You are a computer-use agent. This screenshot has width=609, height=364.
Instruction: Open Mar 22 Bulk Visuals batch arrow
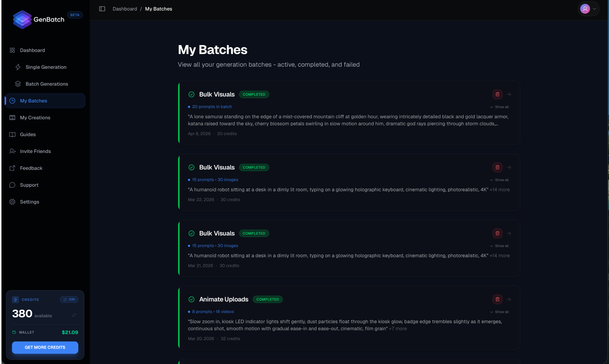pyautogui.click(x=509, y=167)
